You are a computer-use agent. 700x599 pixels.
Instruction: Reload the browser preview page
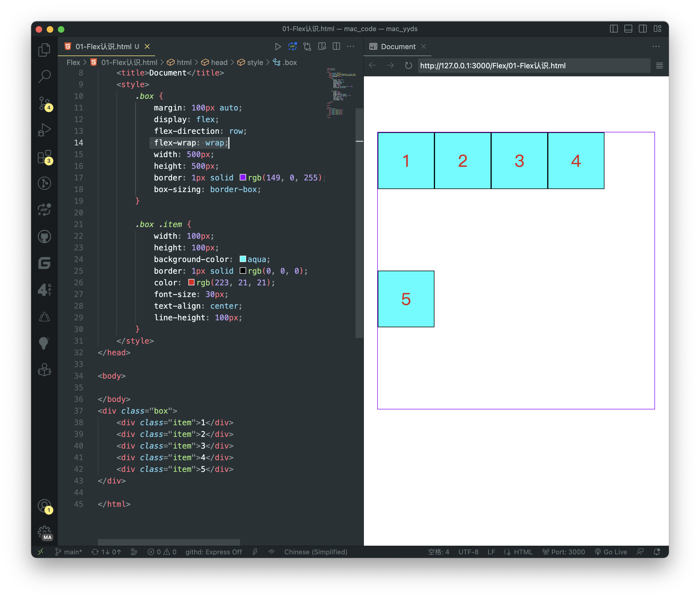tap(408, 66)
